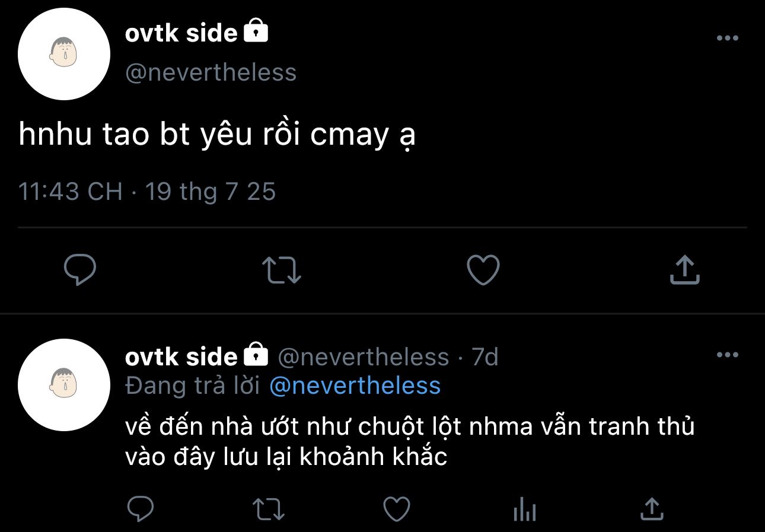Open the main tweet's @nevertheless handle
Screen dimensions: 765x532
pos(211,72)
